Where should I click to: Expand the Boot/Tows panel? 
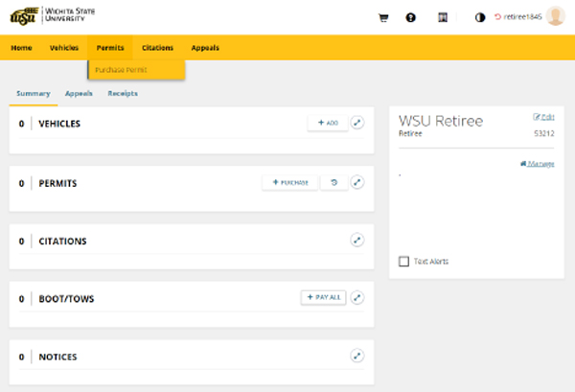click(x=357, y=297)
